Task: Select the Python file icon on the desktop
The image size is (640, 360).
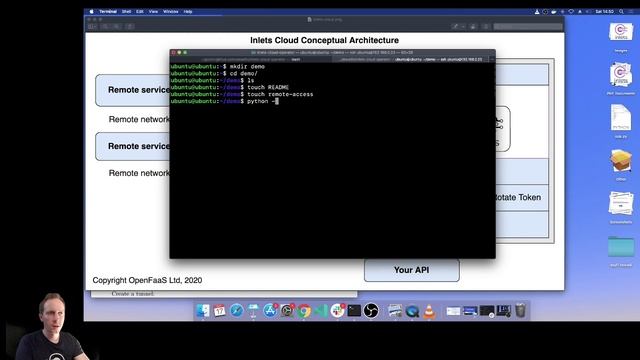Action: click(x=621, y=118)
